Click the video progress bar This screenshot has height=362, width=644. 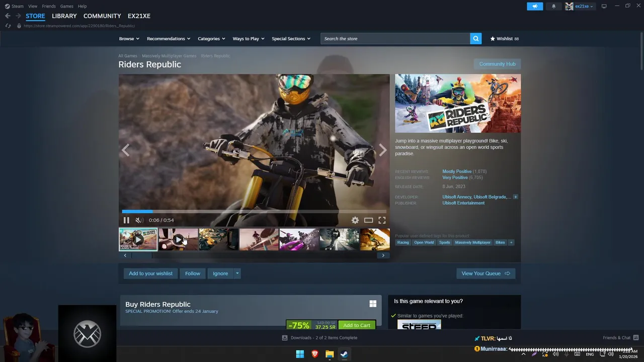tap(254, 212)
